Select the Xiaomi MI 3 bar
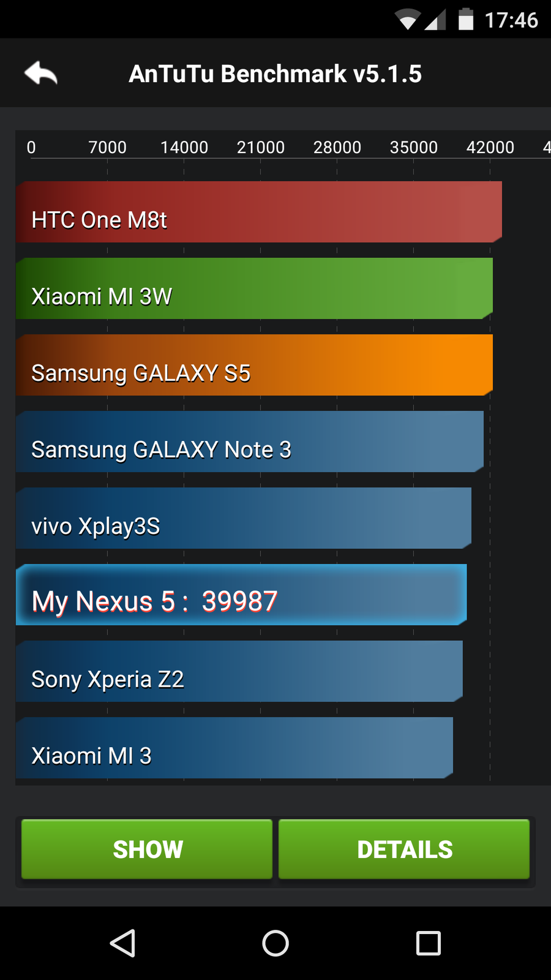This screenshot has height=980, width=551. click(234, 748)
